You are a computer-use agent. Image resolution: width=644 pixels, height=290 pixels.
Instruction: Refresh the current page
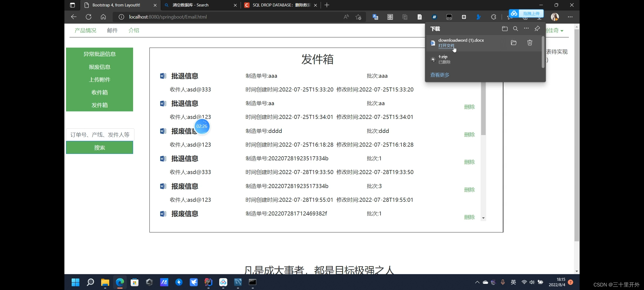(x=89, y=17)
